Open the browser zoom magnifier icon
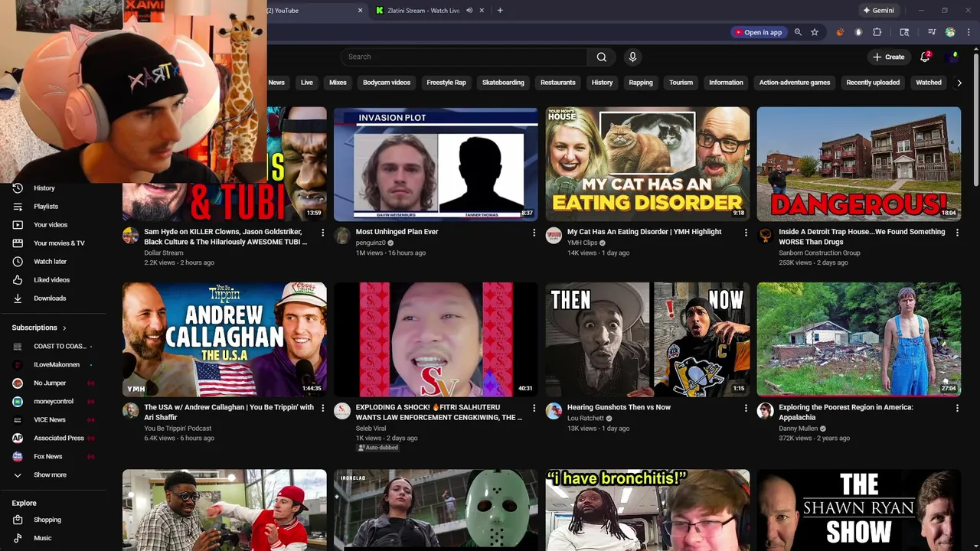Viewport: 980px width, 551px height. tap(798, 32)
